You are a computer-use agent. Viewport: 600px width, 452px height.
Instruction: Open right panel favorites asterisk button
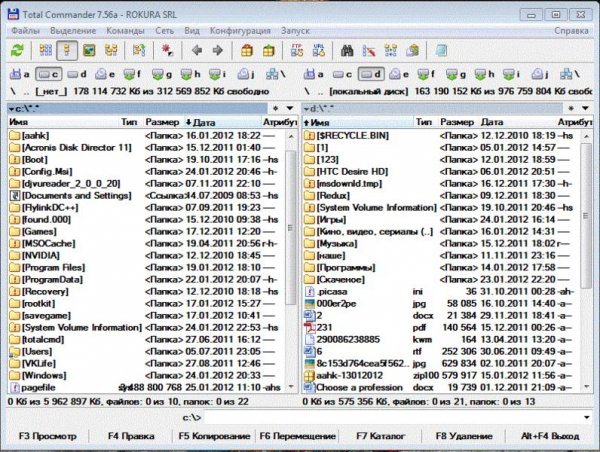pyautogui.click(x=571, y=108)
